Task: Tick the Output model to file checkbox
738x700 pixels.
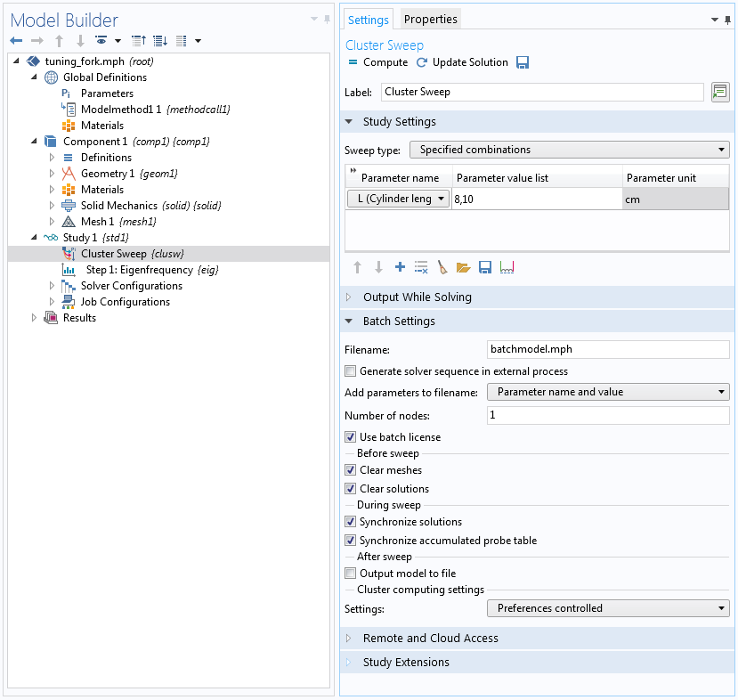Action: coord(351,574)
